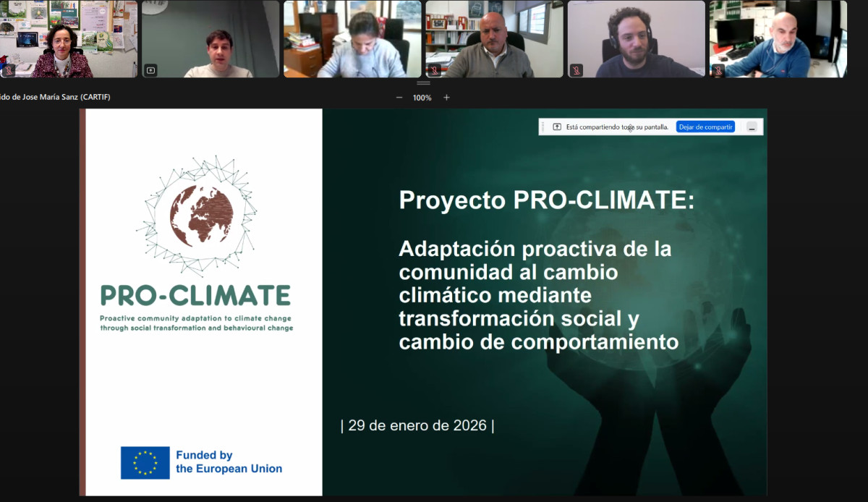Click '100%' to reset the zoom level
Screen dimensions: 868x502
(422, 96)
